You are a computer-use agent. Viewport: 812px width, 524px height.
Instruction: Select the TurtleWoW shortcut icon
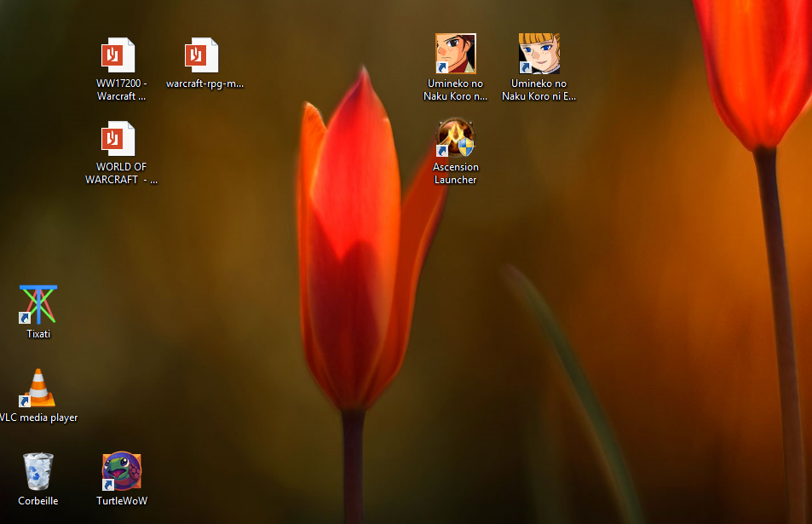click(122, 470)
